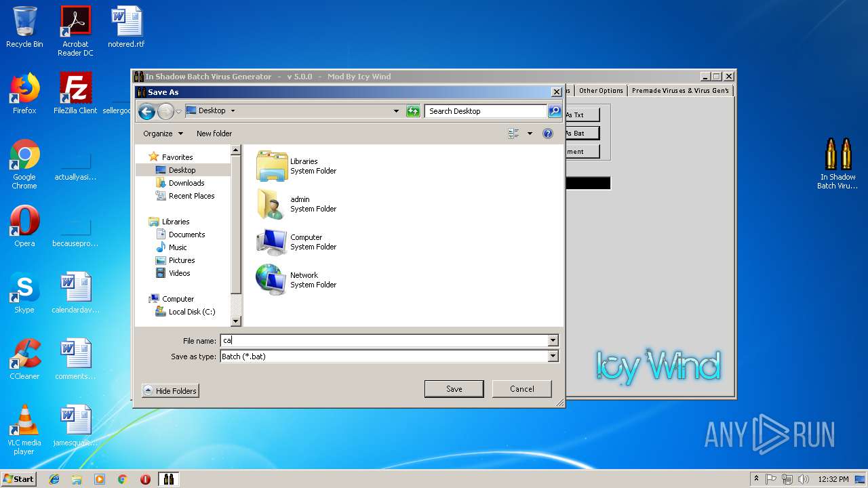Click the Back navigation arrow in Save As
868x488 pixels.
pos(146,111)
